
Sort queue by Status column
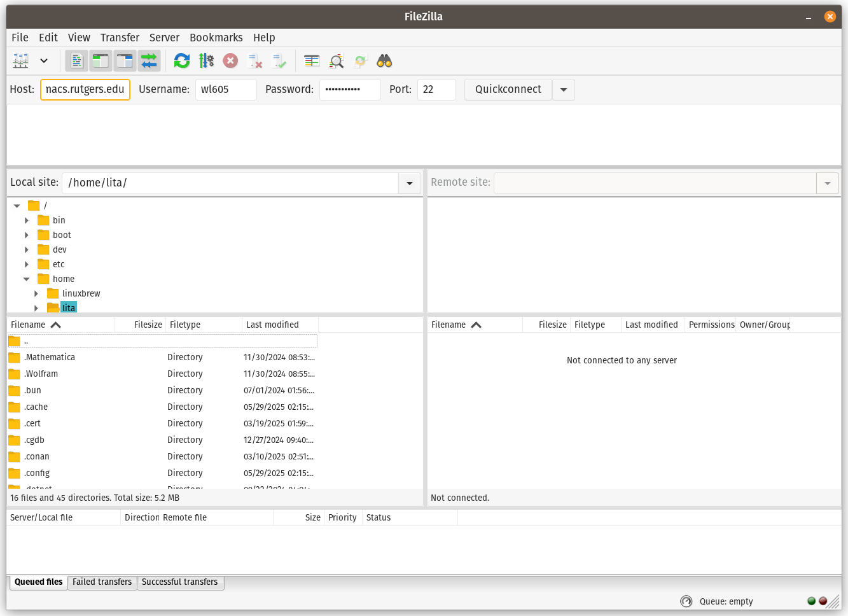click(410, 517)
